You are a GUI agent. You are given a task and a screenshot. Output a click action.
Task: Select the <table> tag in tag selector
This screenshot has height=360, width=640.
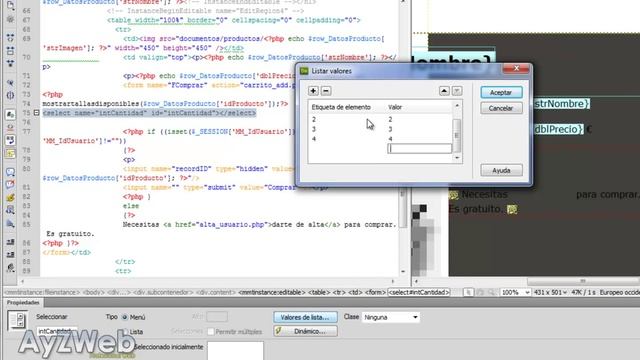coord(319,292)
